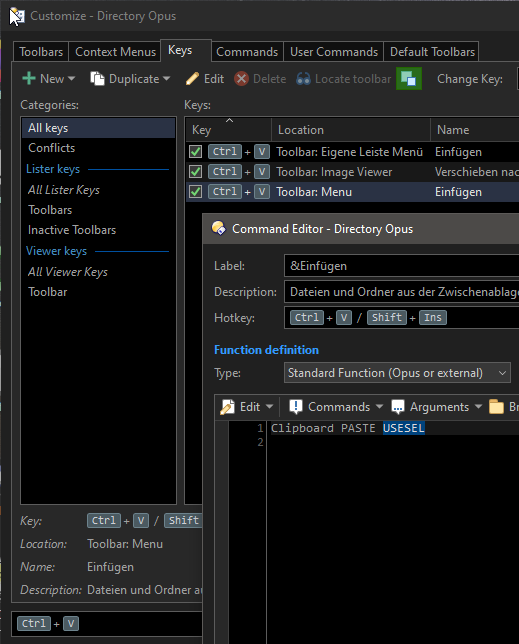The height and width of the screenshot is (644, 519).
Task: Open the Duplicate dropdown arrow
Action: click(166, 78)
